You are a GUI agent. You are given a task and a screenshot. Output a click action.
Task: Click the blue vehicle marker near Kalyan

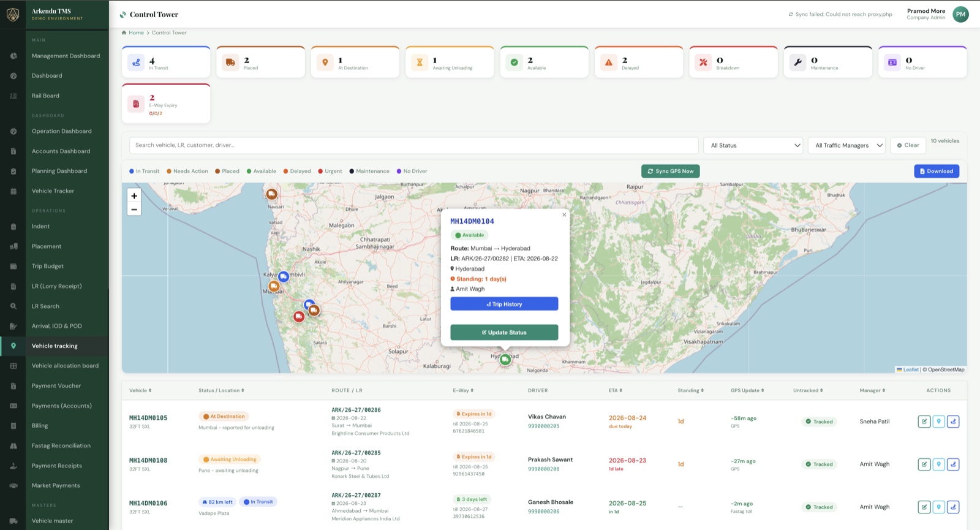(284, 277)
